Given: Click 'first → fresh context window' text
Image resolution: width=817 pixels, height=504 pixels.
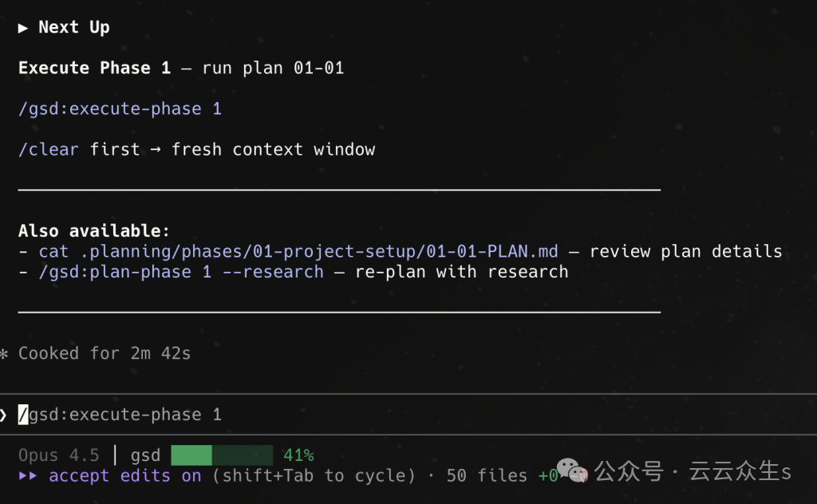Looking at the screenshot, I should point(232,149).
